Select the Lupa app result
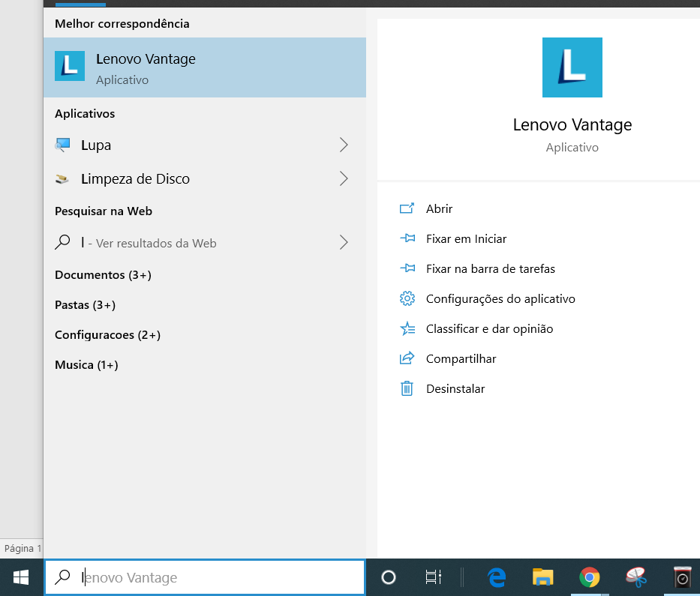The image size is (700, 596). click(x=205, y=145)
